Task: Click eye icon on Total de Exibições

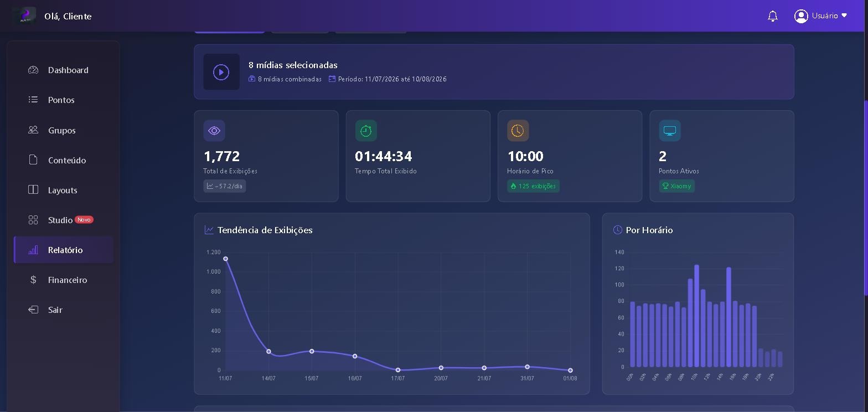Action: (214, 131)
